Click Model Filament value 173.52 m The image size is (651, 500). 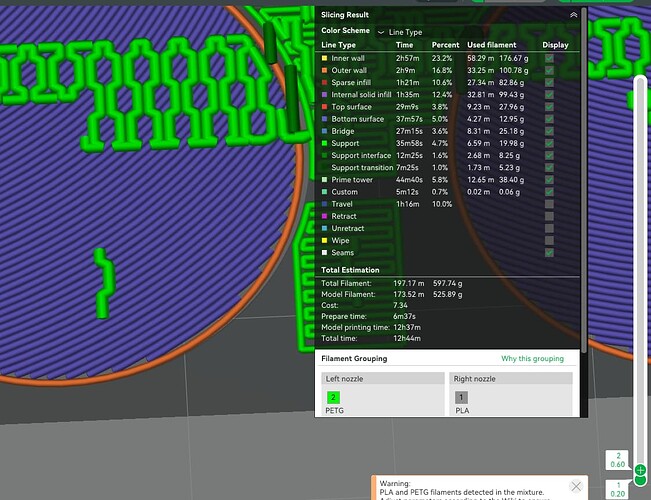pyautogui.click(x=409, y=294)
